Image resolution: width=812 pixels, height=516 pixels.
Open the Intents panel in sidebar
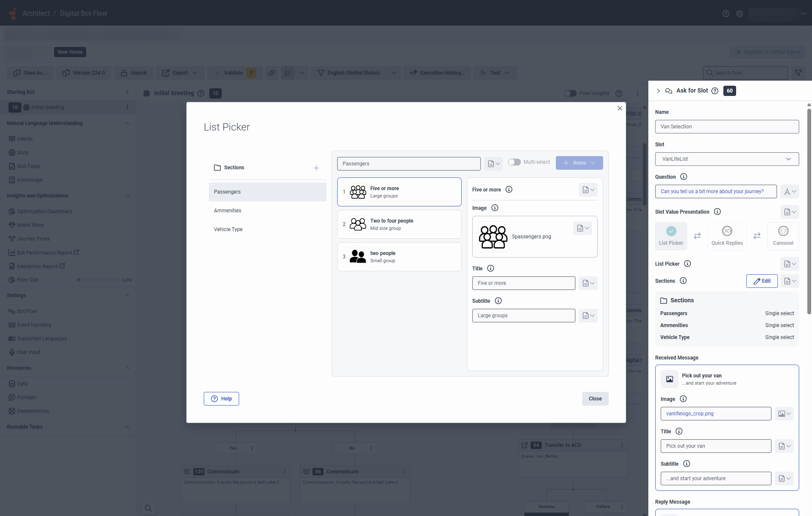click(x=24, y=138)
